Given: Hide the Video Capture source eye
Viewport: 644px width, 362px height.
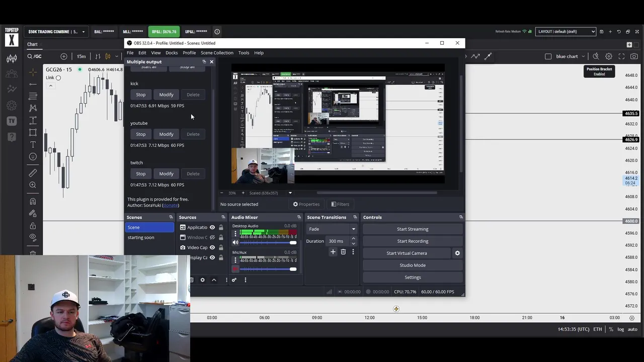Looking at the screenshot, I should tap(212, 247).
